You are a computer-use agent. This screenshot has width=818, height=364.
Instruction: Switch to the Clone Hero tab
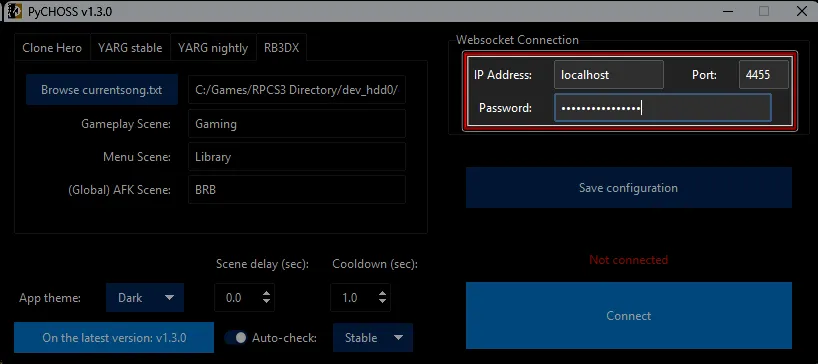pyautogui.click(x=52, y=48)
